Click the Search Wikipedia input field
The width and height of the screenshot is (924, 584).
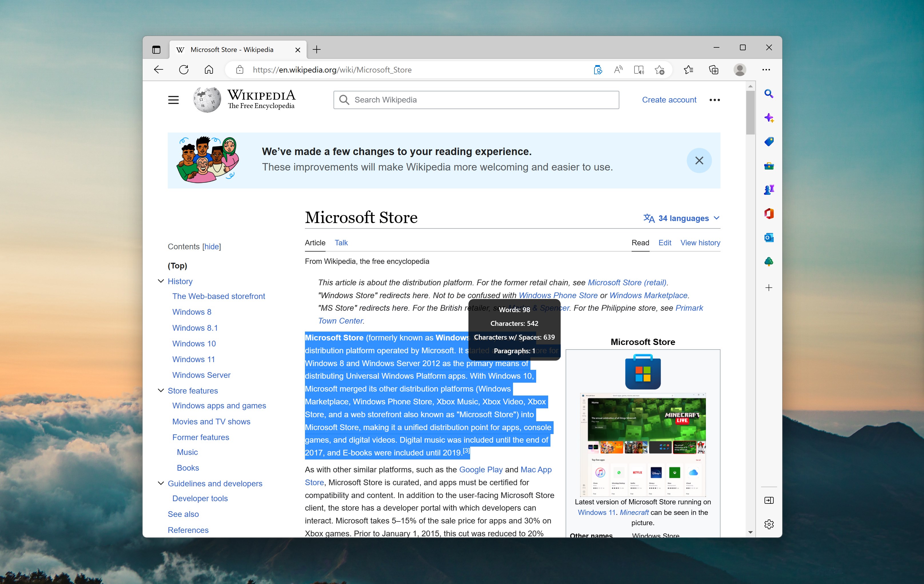click(476, 100)
